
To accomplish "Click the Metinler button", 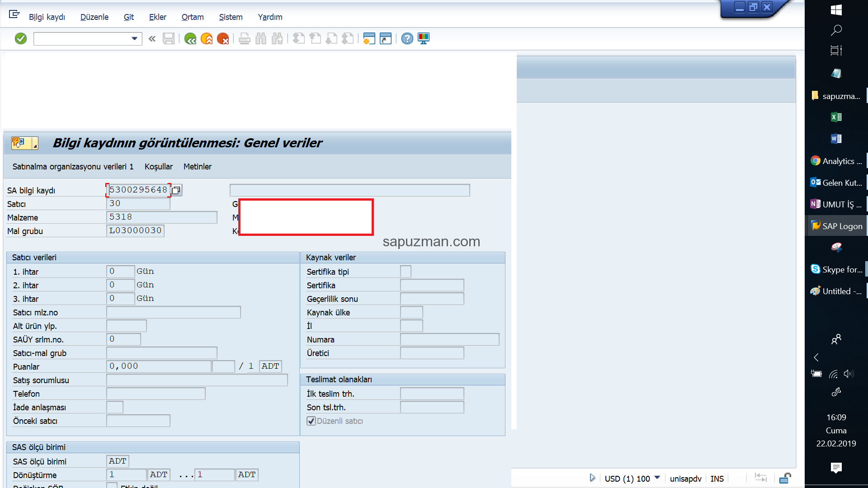I will click(197, 166).
